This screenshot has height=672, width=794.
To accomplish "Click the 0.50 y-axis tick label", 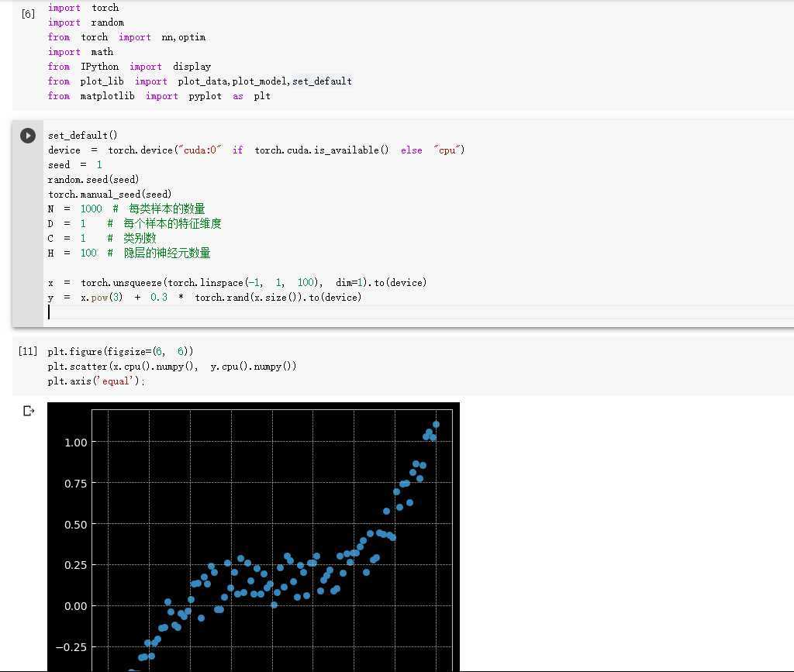I will (x=75, y=524).
